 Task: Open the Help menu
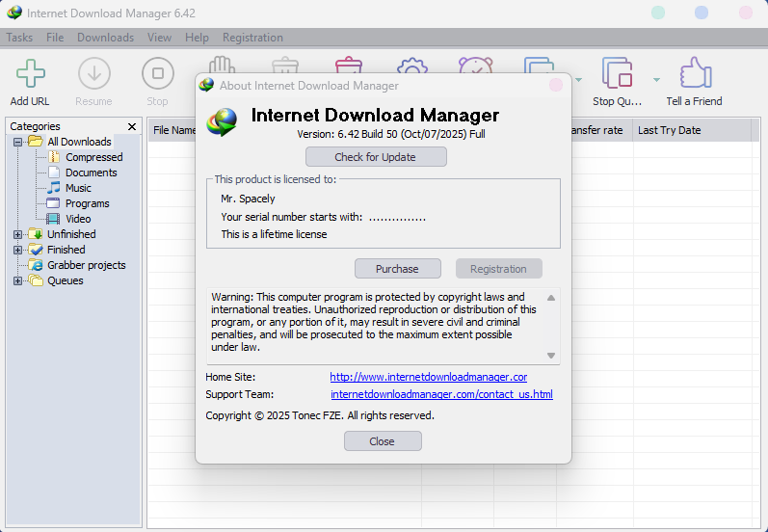tap(197, 38)
